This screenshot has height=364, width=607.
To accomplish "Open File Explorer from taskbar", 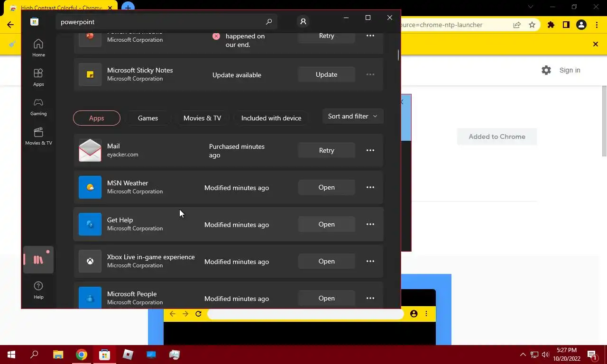I will pyautogui.click(x=58, y=354).
